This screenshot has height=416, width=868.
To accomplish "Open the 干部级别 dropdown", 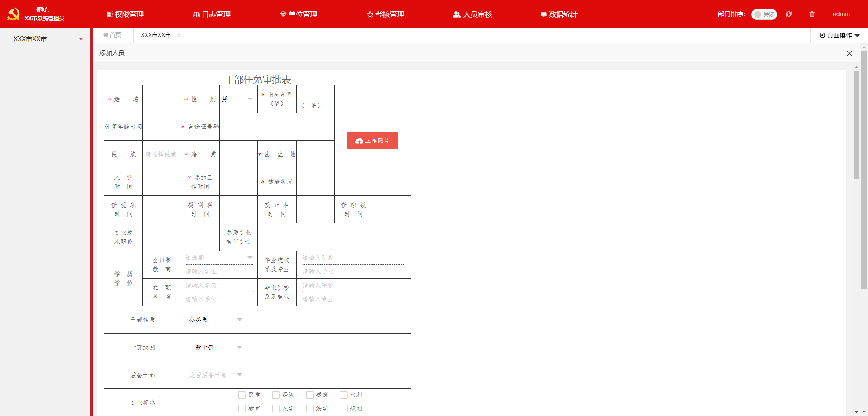I will (x=216, y=347).
